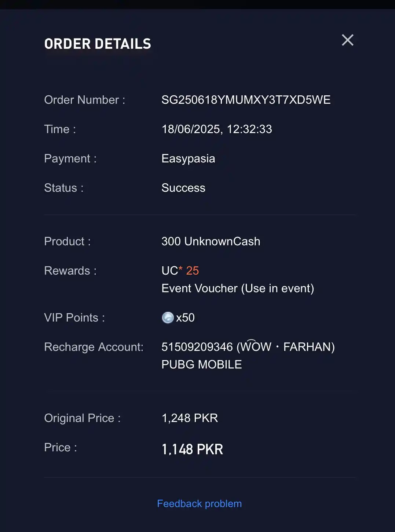Close the Order Details dialog
Screen dimensions: 395x532
click(x=348, y=40)
